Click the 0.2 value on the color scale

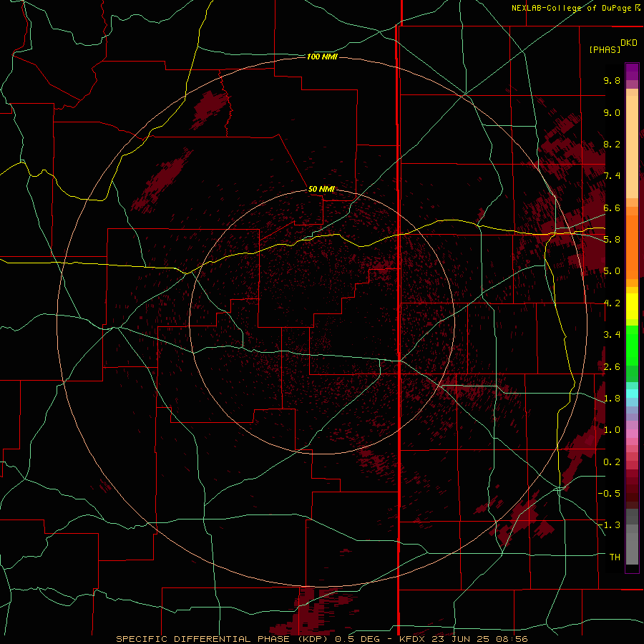612,462
